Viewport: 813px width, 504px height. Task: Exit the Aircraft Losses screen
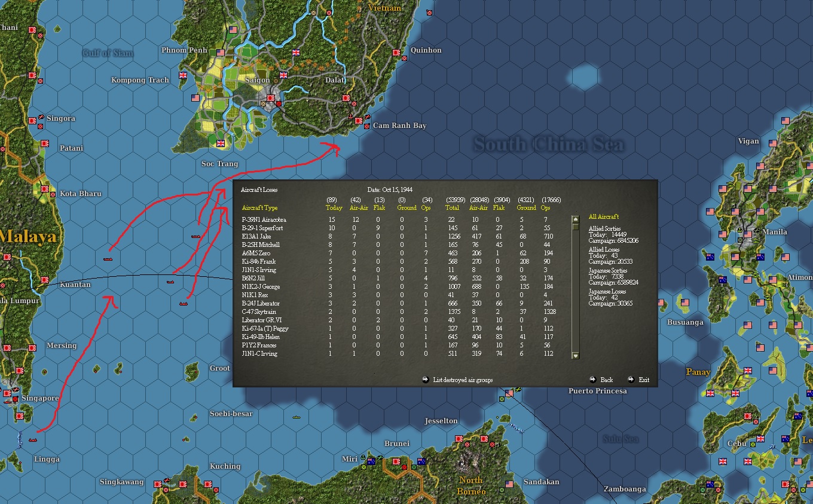point(638,380)
